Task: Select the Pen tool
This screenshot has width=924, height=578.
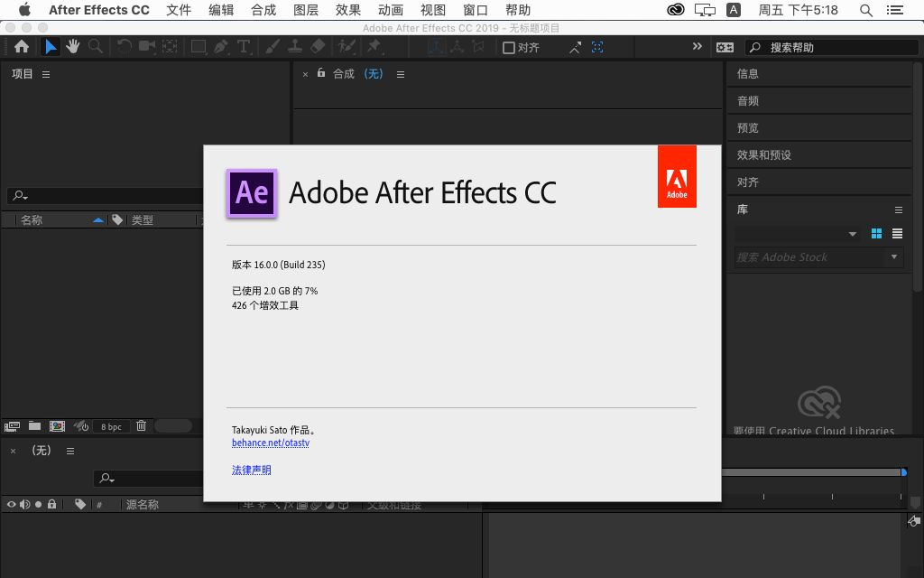Action: [x=221, y=47]
